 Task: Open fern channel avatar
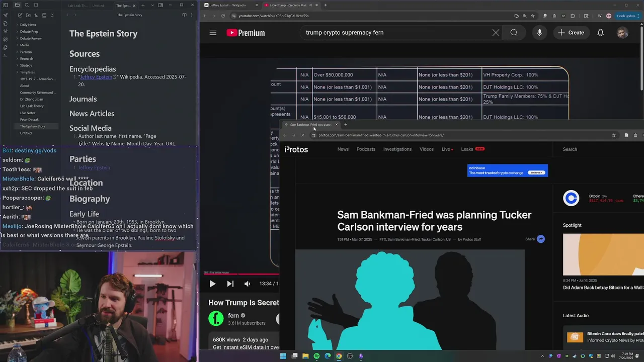click(x=216, y=319)
